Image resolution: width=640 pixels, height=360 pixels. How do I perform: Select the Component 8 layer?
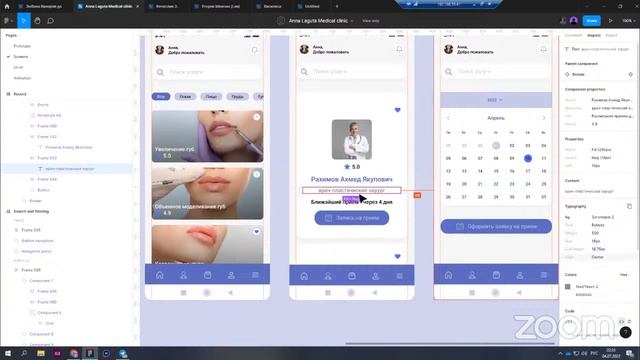point(41,334)
